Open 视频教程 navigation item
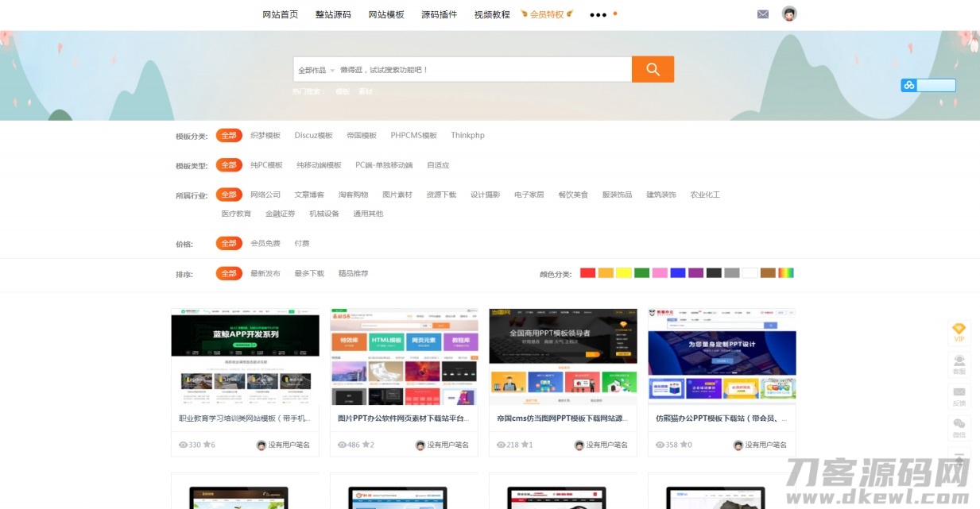Screen dimensions: 980x509 (x=492, y=14)
